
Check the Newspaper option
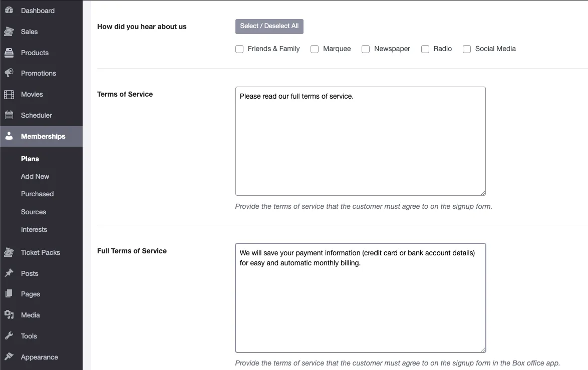point(366,49)
